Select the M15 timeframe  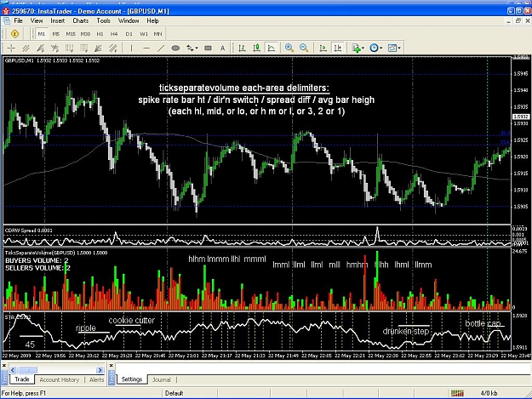pyautogui.click(x=71, y=34)
